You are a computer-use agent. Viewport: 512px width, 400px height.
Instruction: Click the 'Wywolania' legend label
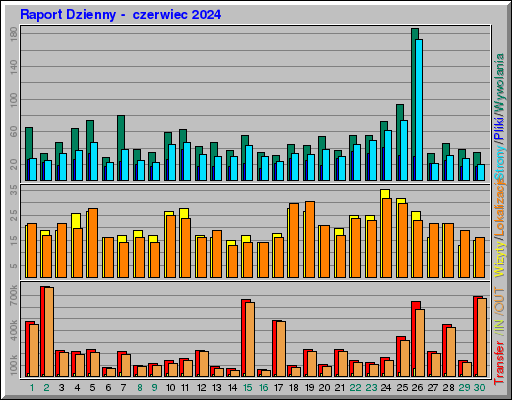click(500, 82)
